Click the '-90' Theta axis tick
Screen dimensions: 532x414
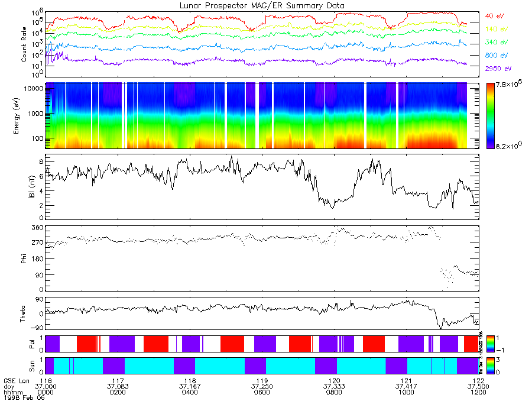click(x=37, y=328)
